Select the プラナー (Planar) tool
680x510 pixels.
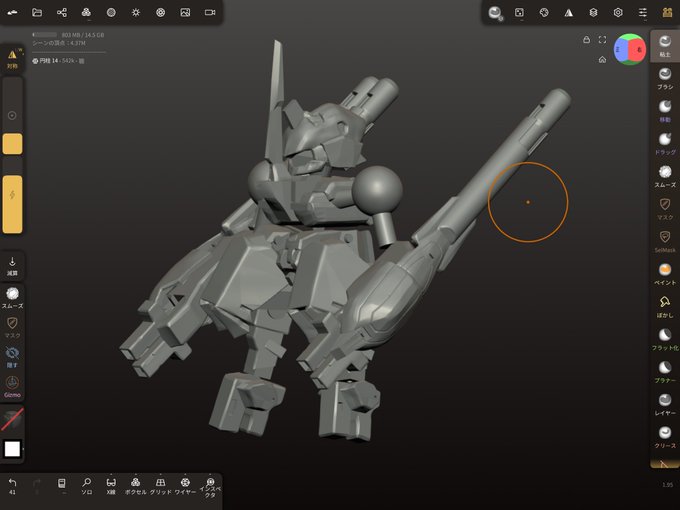[x=665, y=372]
